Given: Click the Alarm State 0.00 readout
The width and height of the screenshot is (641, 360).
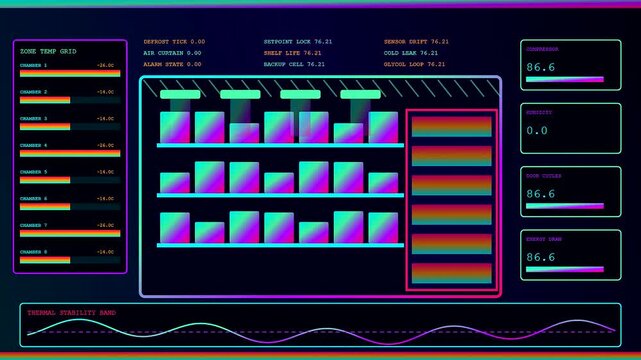Looking at the screenshot, I should pyautogui.click(x=172, y=65).
